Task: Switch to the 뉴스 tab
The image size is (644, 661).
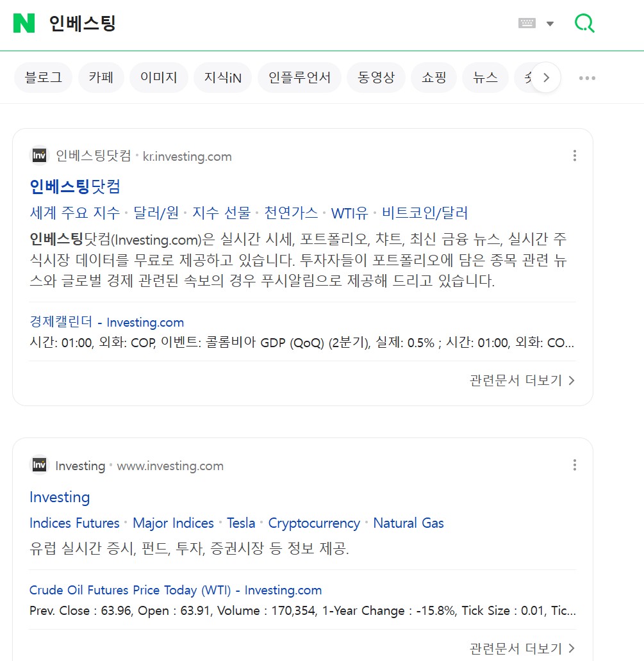Action: 486,78
